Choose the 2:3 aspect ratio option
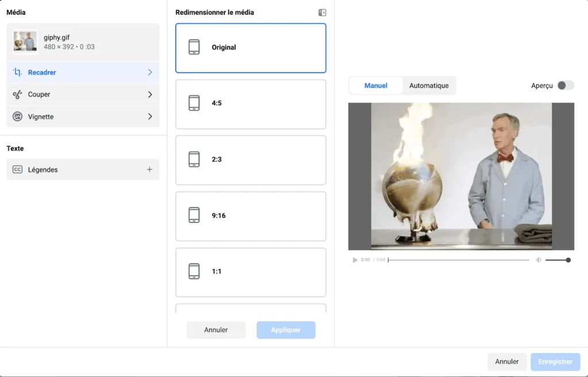 pos(251,160)
